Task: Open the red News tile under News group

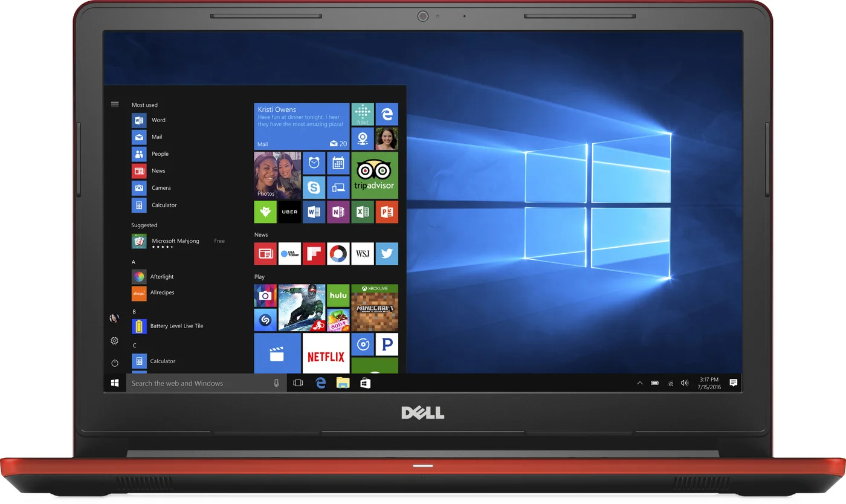Action: point(265,254)
